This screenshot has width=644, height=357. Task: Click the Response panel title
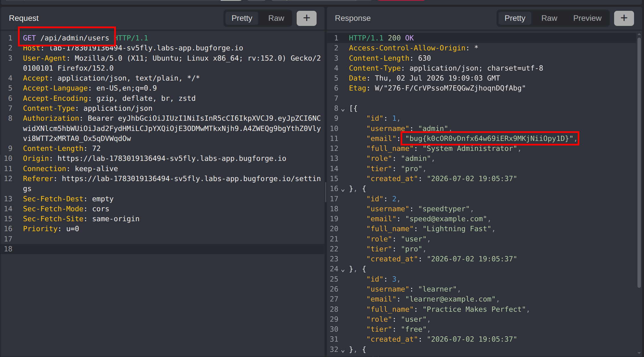click(352, 18)
